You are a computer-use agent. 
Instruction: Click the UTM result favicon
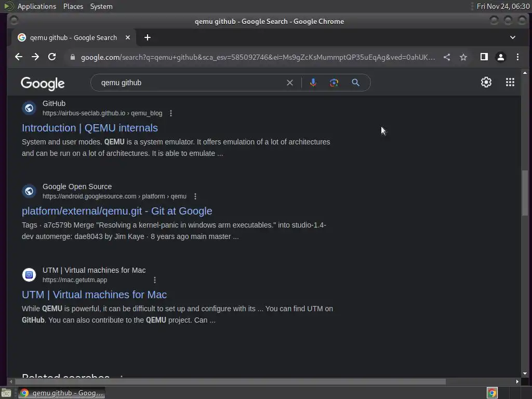coord(29,275)
